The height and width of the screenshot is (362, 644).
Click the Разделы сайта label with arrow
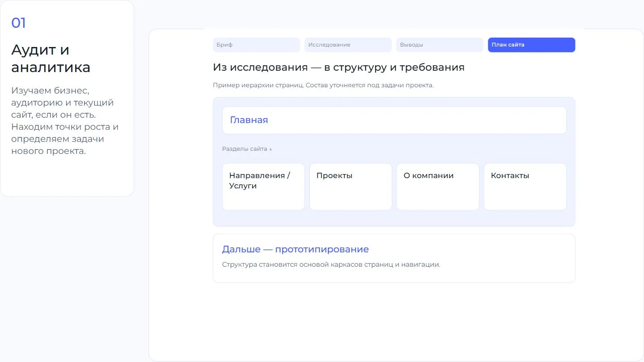247,149
